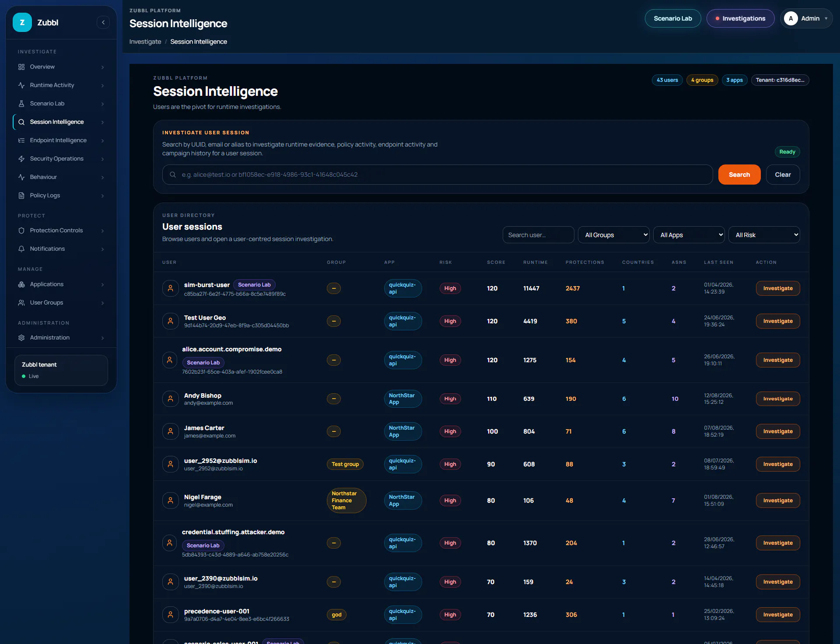This screenshot has width=840, height=644.
Task: Click user_2390@zubblsim.io avatar icon
Action: point(171,582)
